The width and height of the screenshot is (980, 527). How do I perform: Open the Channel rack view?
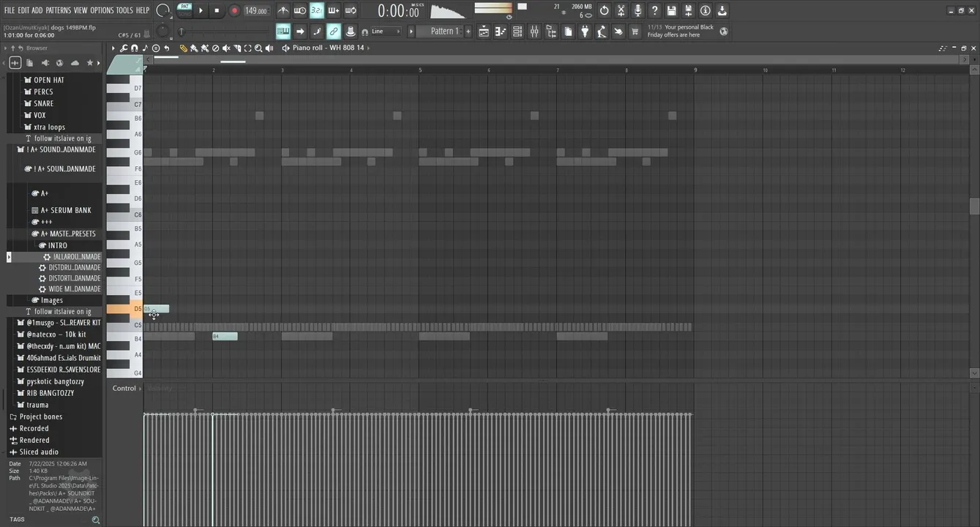click(x=518, y=31)
